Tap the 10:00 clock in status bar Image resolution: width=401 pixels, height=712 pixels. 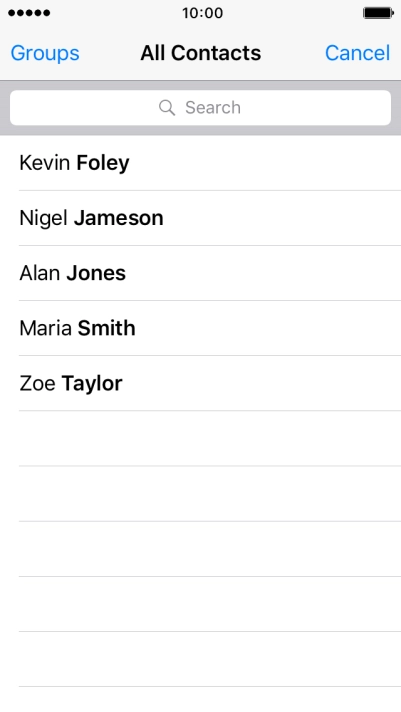pos(203,13)
